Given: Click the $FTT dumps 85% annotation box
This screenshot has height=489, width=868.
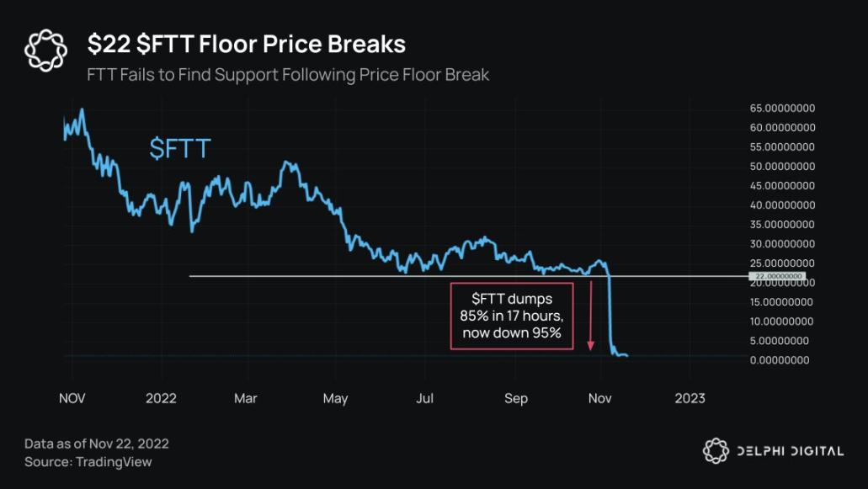Looking at the screenshot, I should click(512, 316).
